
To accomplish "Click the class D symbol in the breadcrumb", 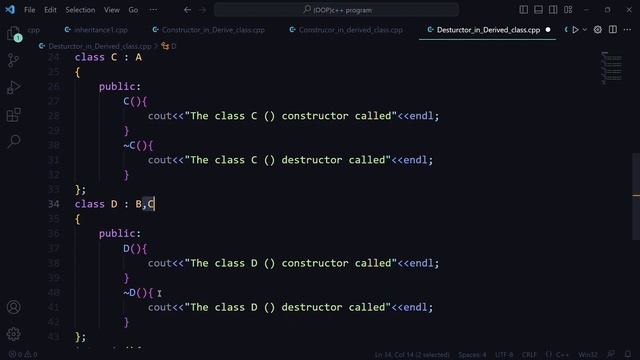I will coord(169,47).
